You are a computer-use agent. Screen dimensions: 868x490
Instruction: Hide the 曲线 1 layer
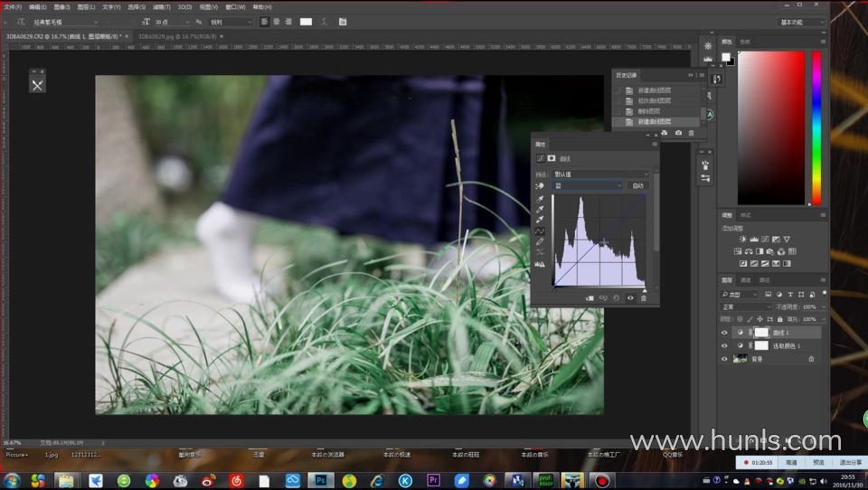[724, 333]
